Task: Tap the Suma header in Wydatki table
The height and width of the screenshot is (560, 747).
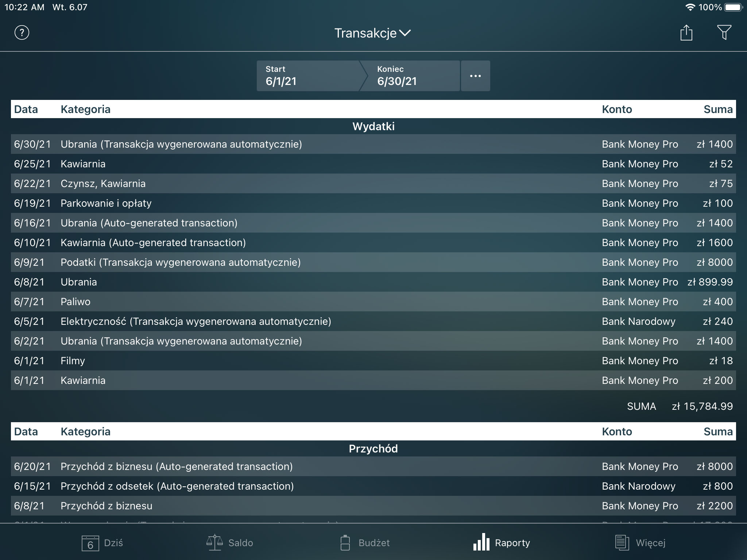Action: pyautogui.click(x=718, y=109)
